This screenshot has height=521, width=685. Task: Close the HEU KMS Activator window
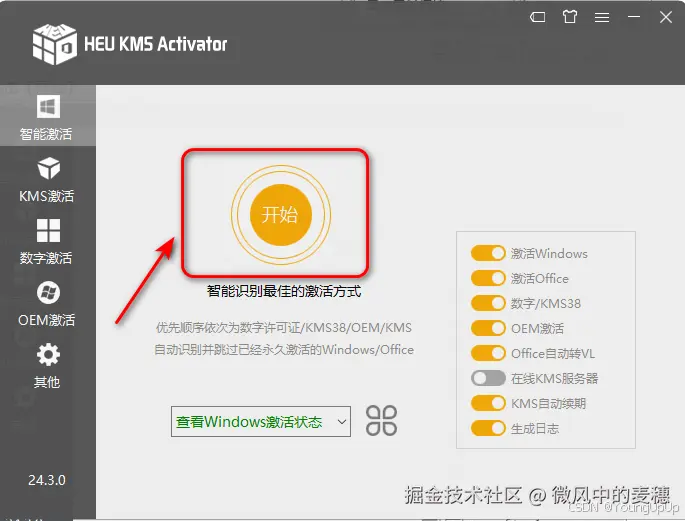click(x=666, y=17)
